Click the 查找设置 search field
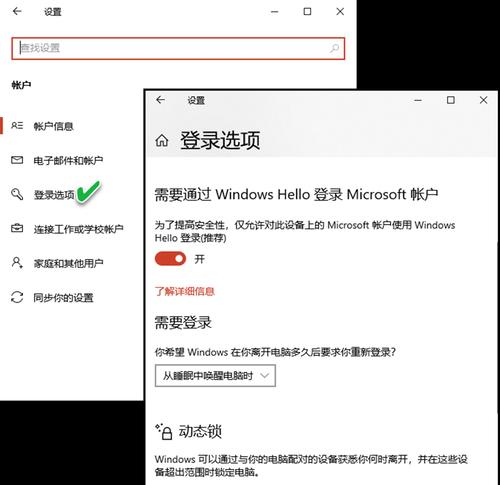Screen dimensions: 500x485 pos(178,48)
